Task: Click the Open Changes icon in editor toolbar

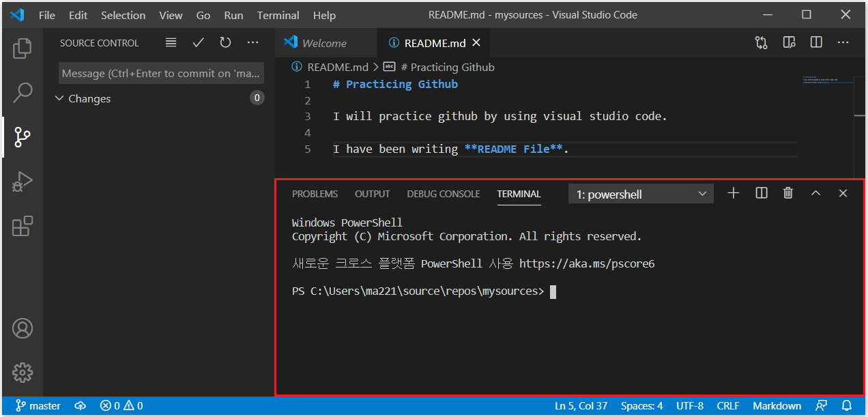Action: point(762,43)
